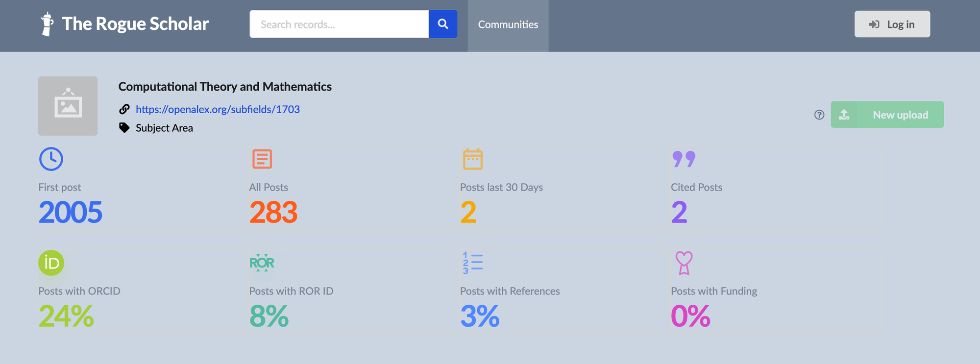Open the Communities menu item

pyautogui.click(x=508, y=24)
